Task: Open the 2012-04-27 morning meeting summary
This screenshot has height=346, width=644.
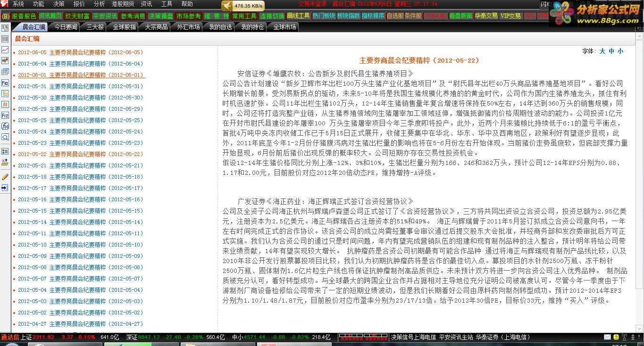Action: point(80,324)
